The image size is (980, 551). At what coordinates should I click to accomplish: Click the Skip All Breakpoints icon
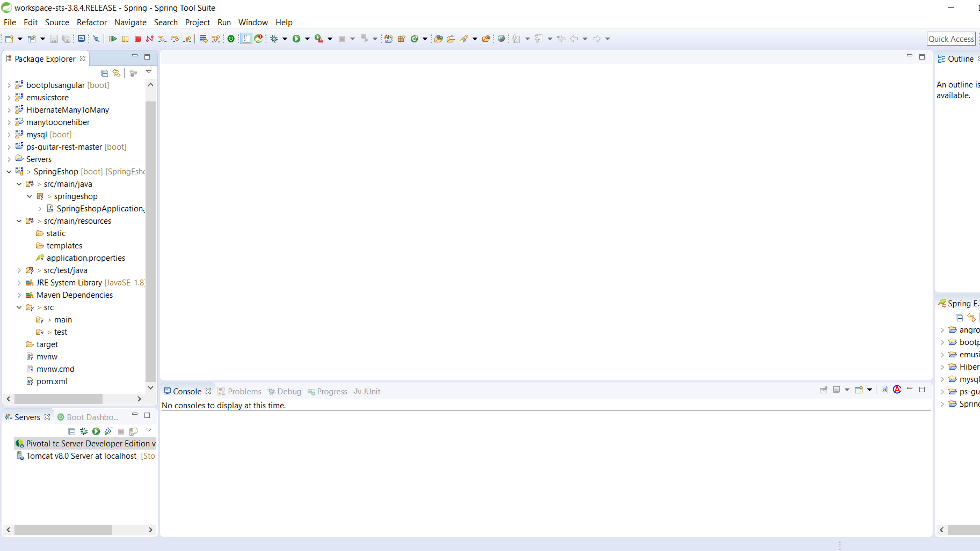point(96,39)
